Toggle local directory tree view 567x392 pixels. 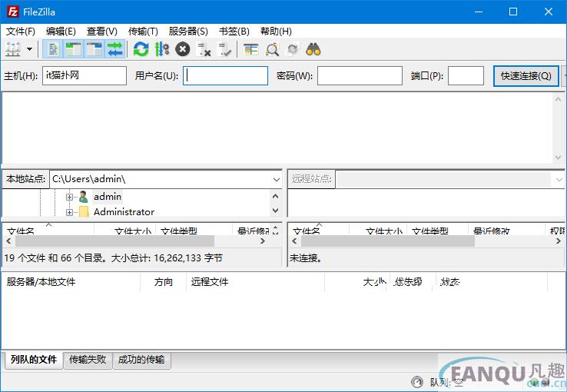coord(74,49)
